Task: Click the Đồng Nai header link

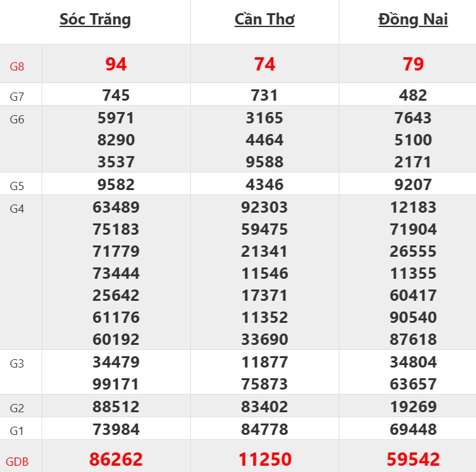Action: [x=413, y=20]
